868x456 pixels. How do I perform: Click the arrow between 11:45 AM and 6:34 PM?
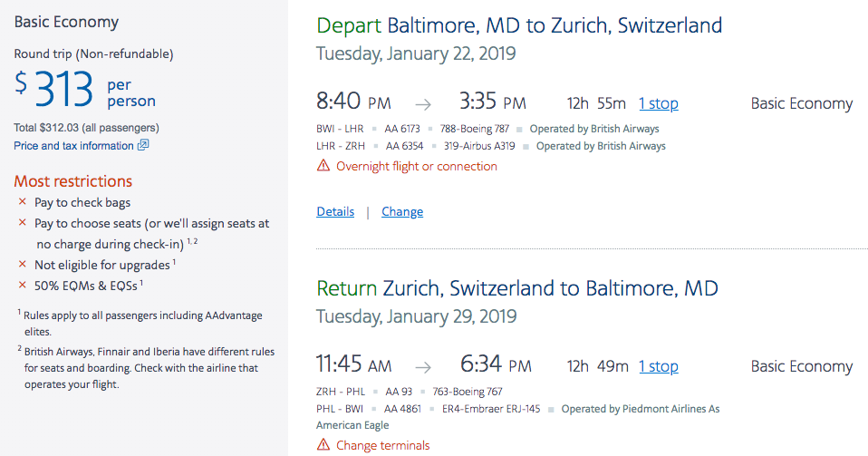point(424,367)
